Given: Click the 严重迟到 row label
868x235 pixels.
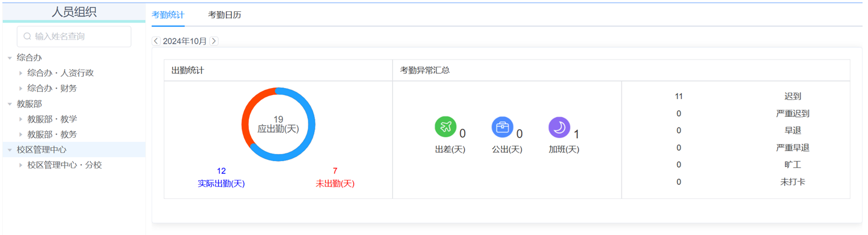Looking at the screenshot, I should (793, 113).
